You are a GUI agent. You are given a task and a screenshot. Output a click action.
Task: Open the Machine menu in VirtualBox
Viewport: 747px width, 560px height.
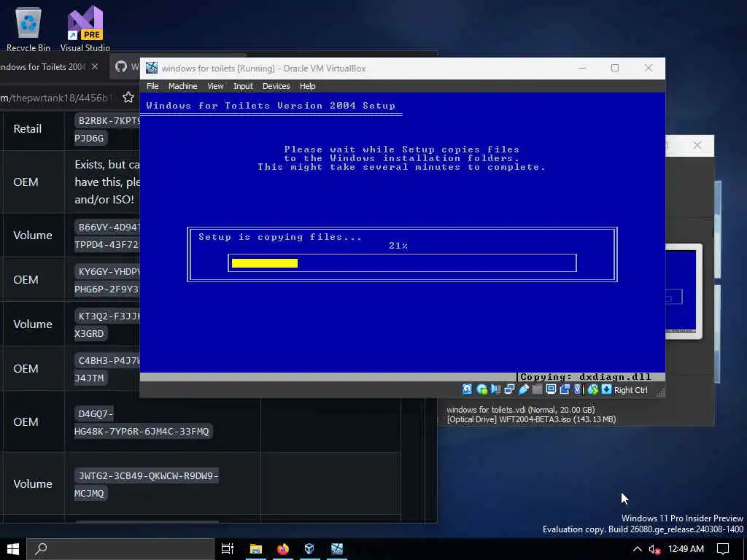pyautogui.click(x=183, y=86)
